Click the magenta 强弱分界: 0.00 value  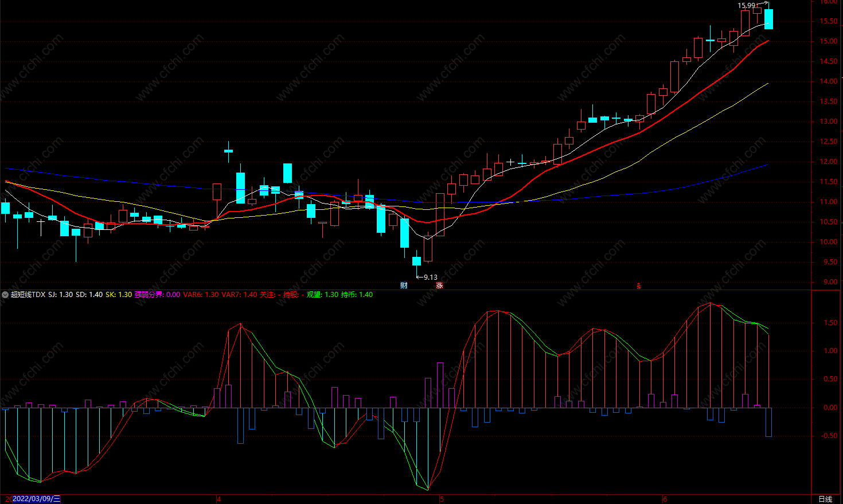pyautogui.click(x=157, y=295)
